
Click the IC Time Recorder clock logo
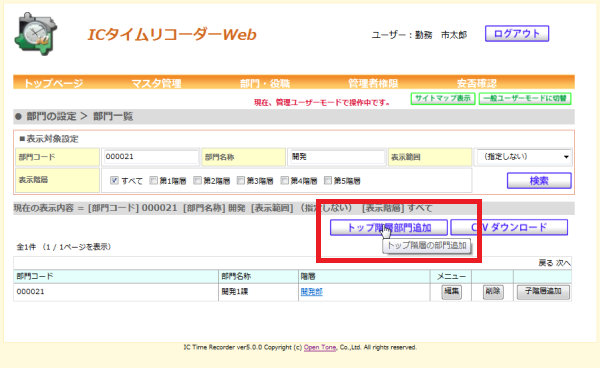pyautogui.click(x=36, y=34)
